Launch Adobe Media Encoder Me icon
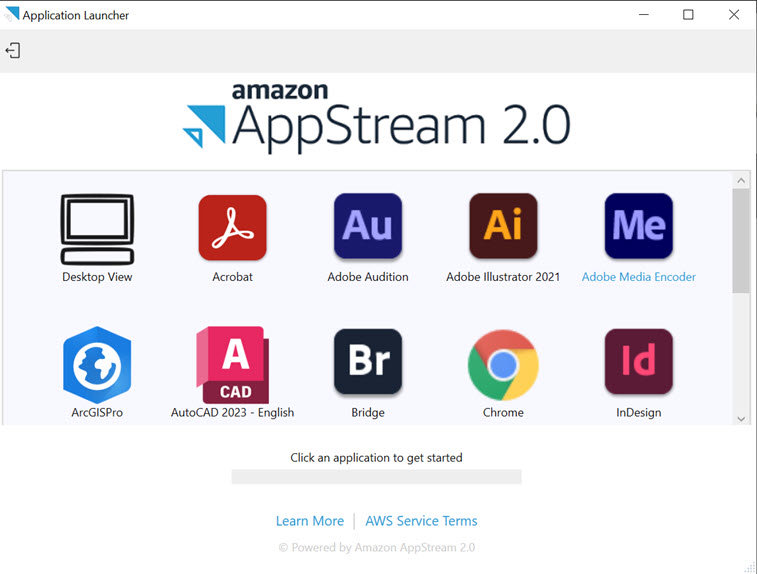This screenshot has height=574, width=758. coord(639,226)
